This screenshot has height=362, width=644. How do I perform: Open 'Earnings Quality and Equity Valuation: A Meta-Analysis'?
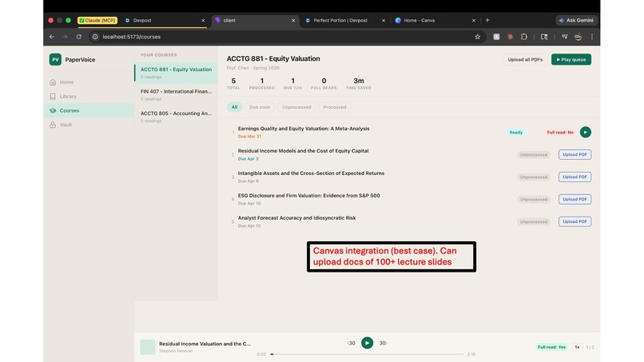(x=304, y=129)
